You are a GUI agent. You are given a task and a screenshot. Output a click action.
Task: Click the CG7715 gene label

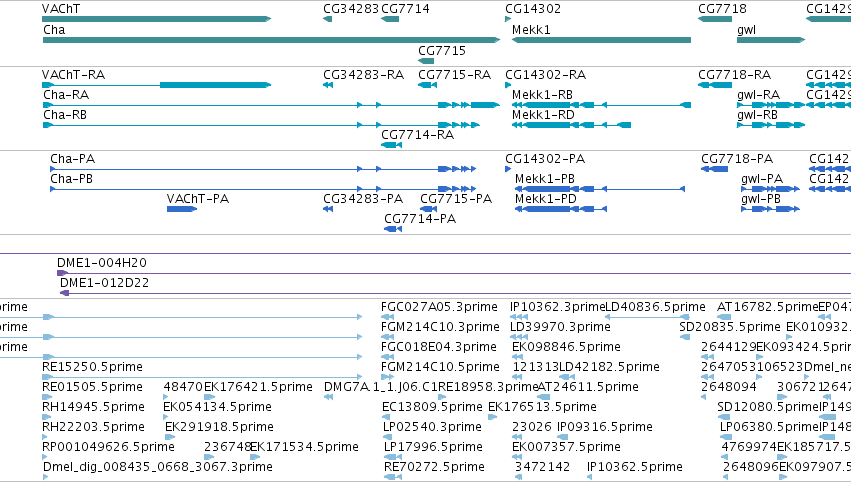click(442, 50)
